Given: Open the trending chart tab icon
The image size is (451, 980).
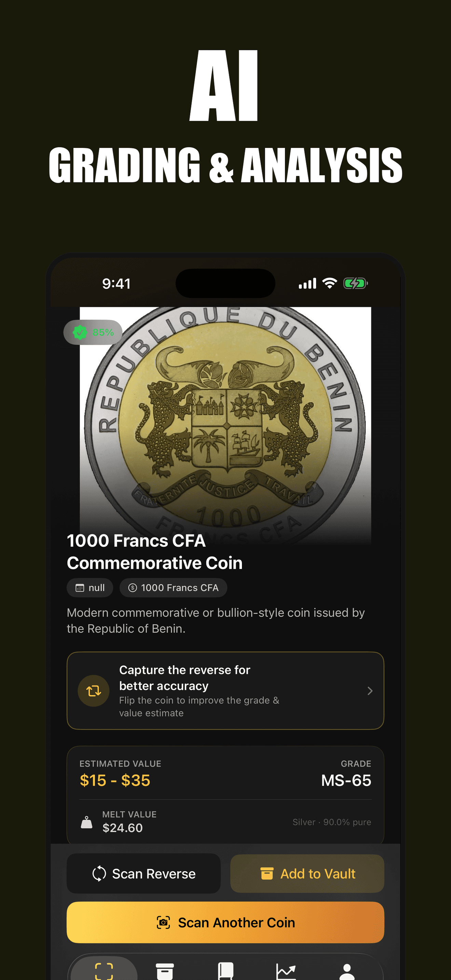Looking at the screenshot, I should 286,972.
